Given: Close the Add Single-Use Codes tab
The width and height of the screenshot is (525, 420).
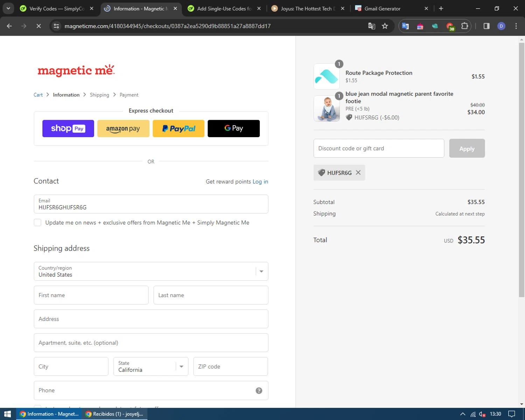Looking at the screenshot, I should 259,8.
